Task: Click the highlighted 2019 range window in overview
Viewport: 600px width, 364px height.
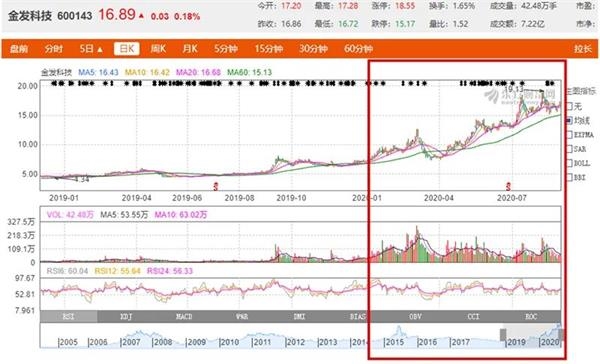Action: click(532, 336)
